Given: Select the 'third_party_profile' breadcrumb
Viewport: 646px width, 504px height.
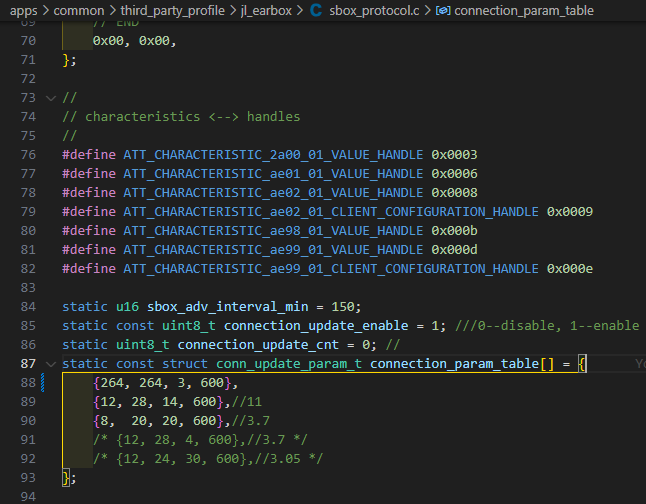Looking at the screenshot, I should pos(173,10).
